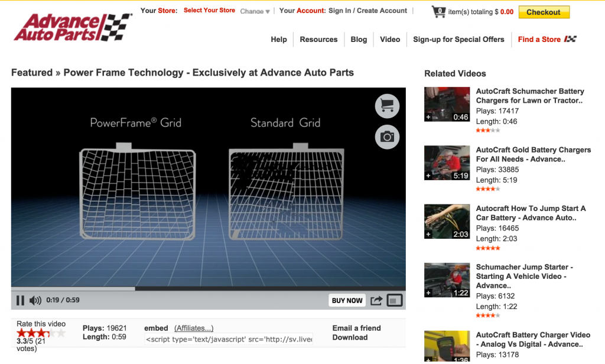Click Select Your Store link
Image resolution: width=605 pixels, height=364 pixels.
pos(209,11)
